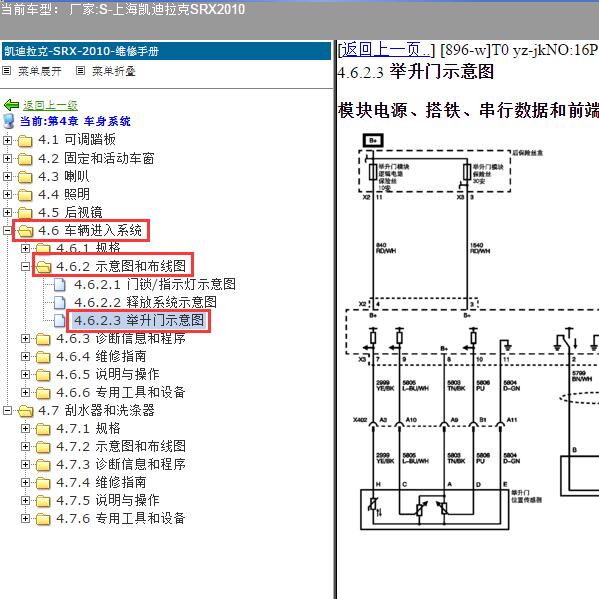Click open folder icon of 4.6.2 示意图和布线图
The image size is (599, 599).
coord(44,266)
